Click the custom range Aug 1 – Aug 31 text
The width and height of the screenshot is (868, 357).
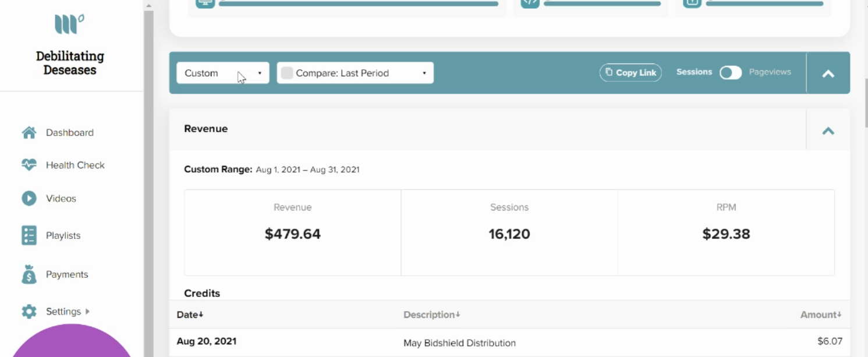[307, 170]
